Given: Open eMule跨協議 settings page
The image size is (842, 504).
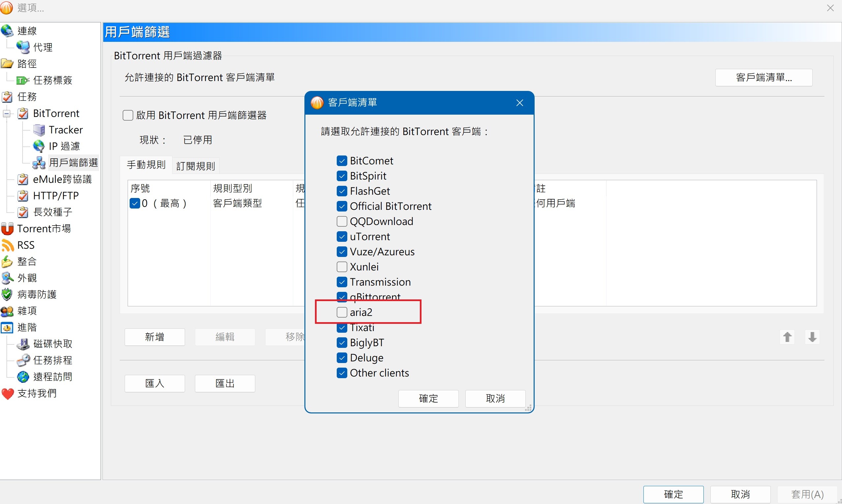Looking at the screenshot, I should point(62,179).
